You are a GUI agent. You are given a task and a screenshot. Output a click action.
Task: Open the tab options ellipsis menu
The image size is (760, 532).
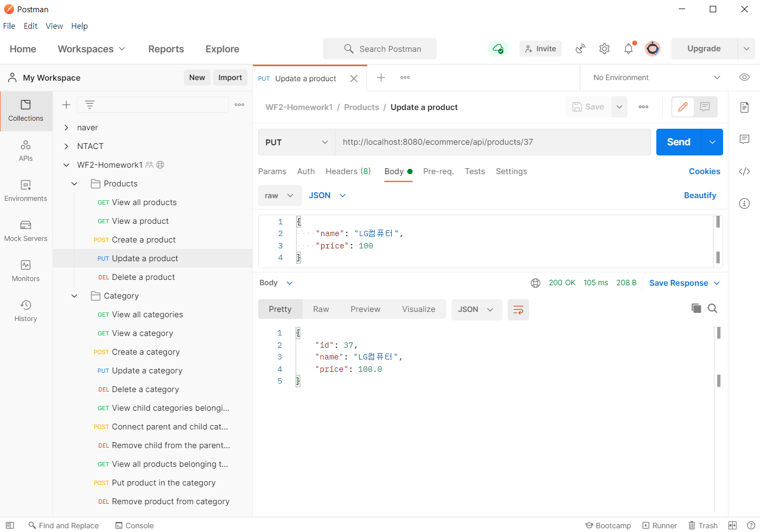pos(405,77)
